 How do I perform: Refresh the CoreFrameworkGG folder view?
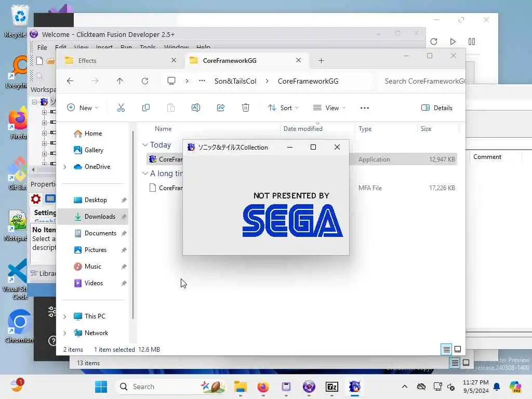coord(145,81)
